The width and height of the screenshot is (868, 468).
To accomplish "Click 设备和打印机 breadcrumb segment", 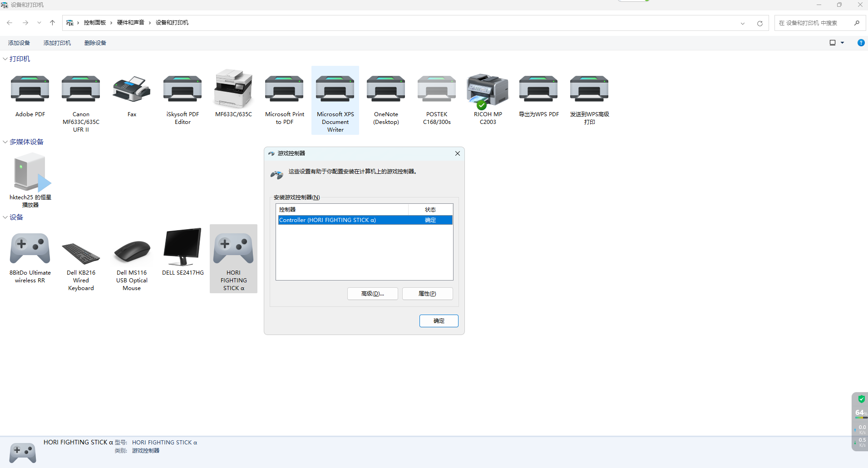I will [x=172, y=23].
